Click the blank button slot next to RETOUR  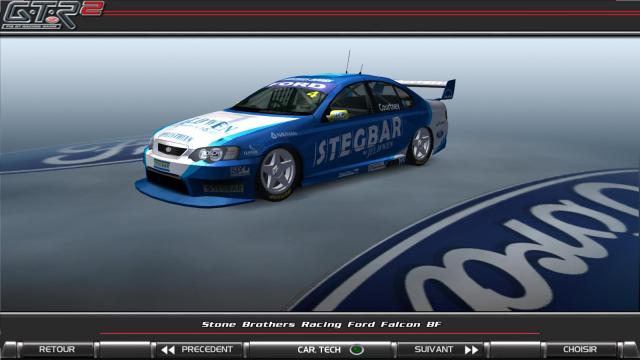125,350
